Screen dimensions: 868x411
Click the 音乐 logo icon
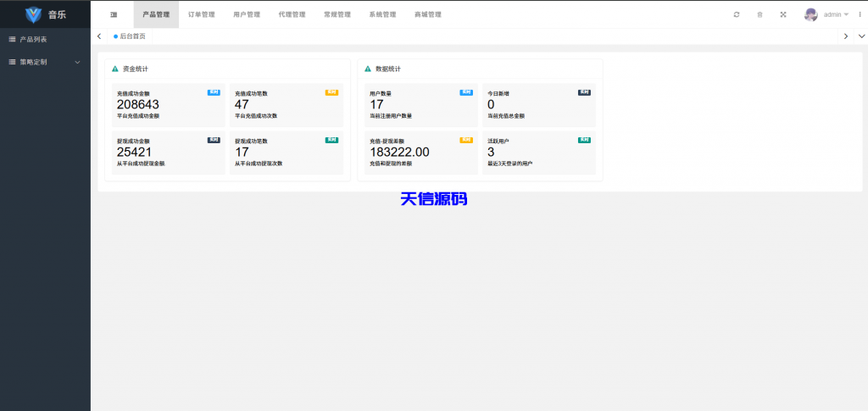tap(33, 15)
